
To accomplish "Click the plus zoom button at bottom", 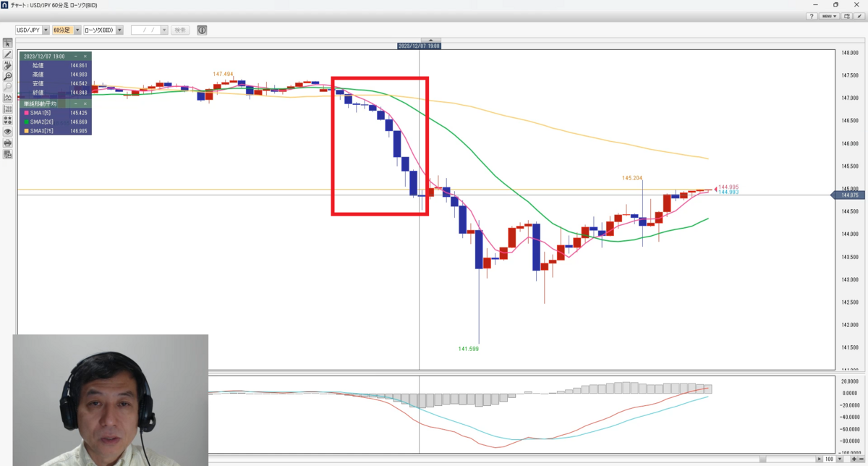I will (854, 459).
